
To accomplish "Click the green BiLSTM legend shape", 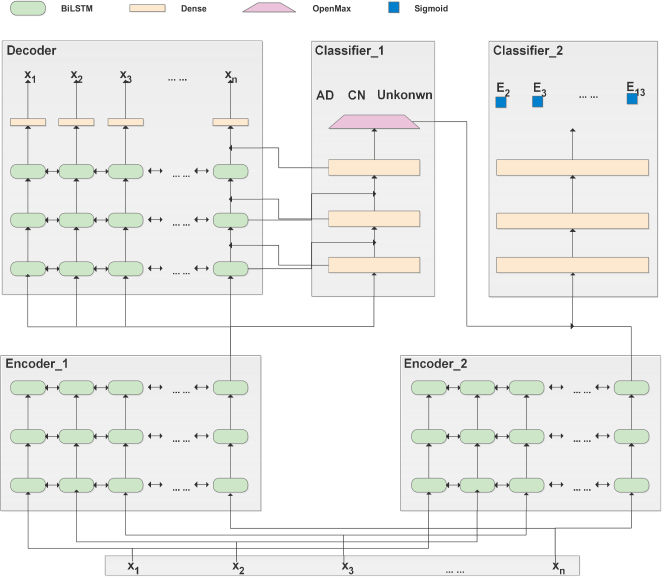I will pos(28,8).
